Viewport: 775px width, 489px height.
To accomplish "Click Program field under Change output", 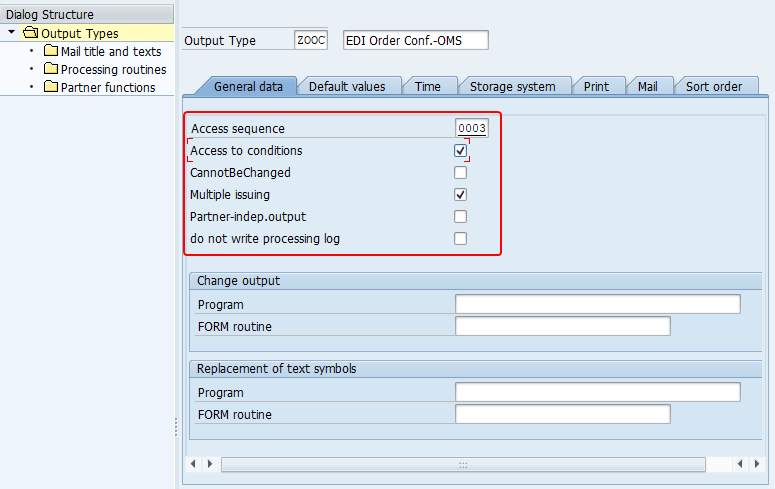I will click(598, 304).
